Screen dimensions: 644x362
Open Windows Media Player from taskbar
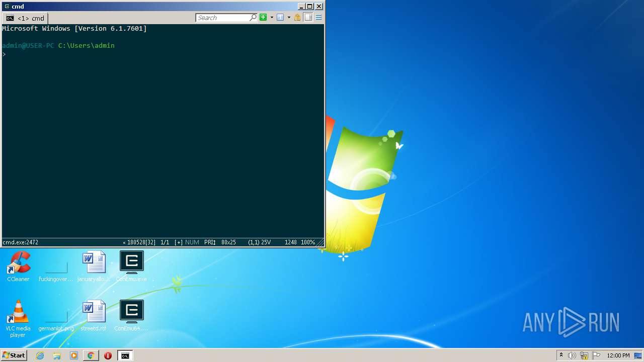74,355
